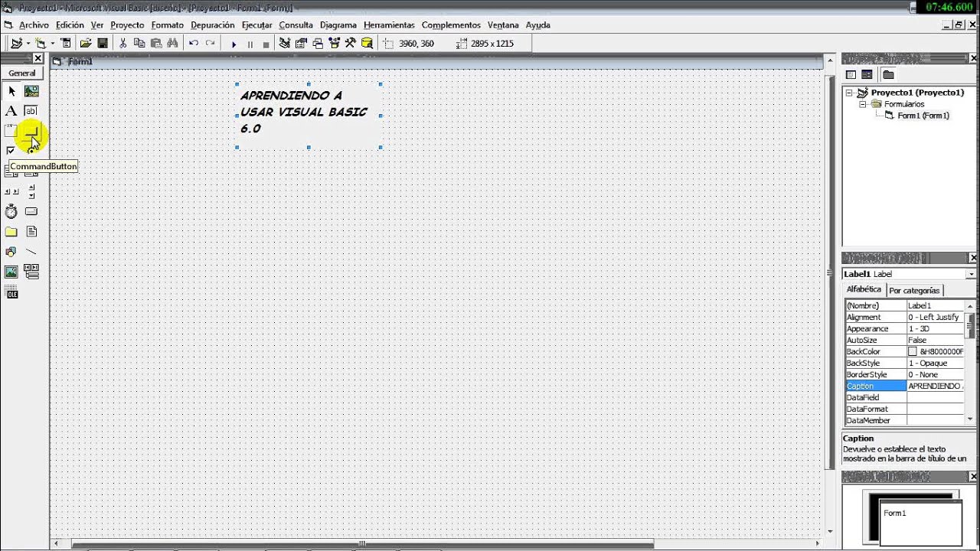Switch to Alfabética properties tab
The width and height of the screenshot is (980, 551).
click(864, 289)
